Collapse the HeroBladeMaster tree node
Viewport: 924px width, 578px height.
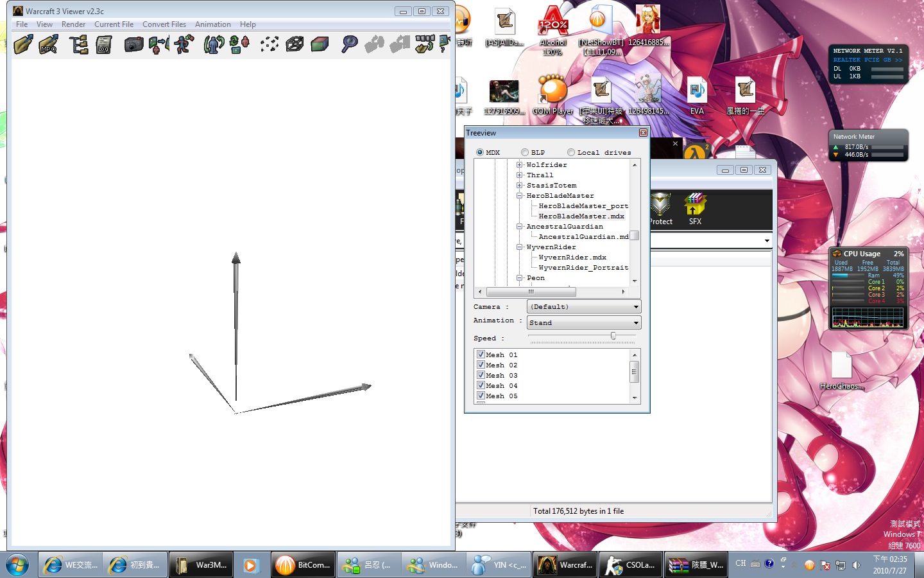tap(519, 195)
